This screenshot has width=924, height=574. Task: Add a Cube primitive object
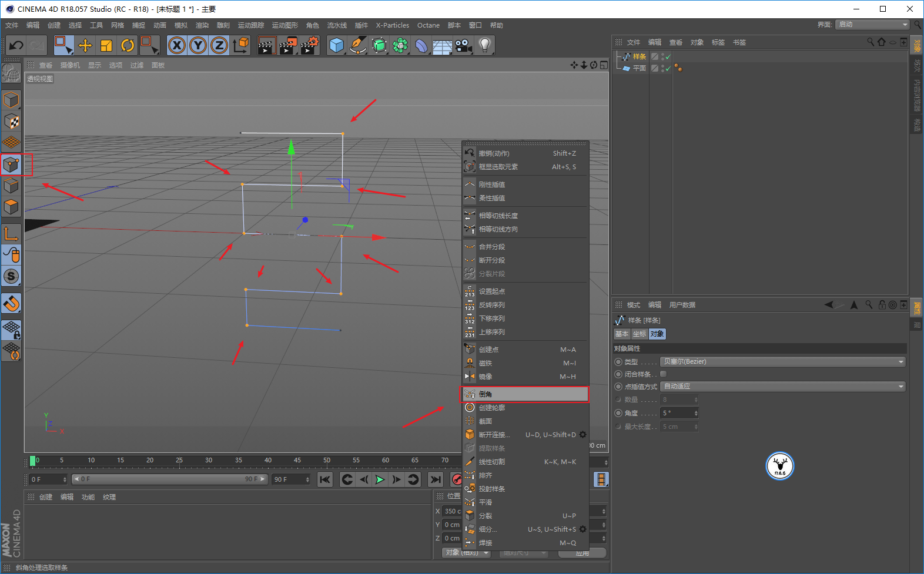tap(337, 45)
